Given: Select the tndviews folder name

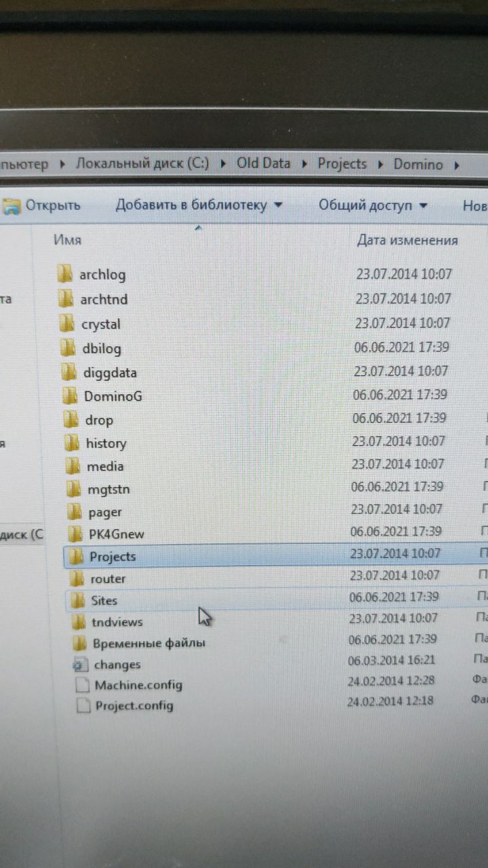Looking at the screenshot, I should pyautogui.click(x=117, y=622).
